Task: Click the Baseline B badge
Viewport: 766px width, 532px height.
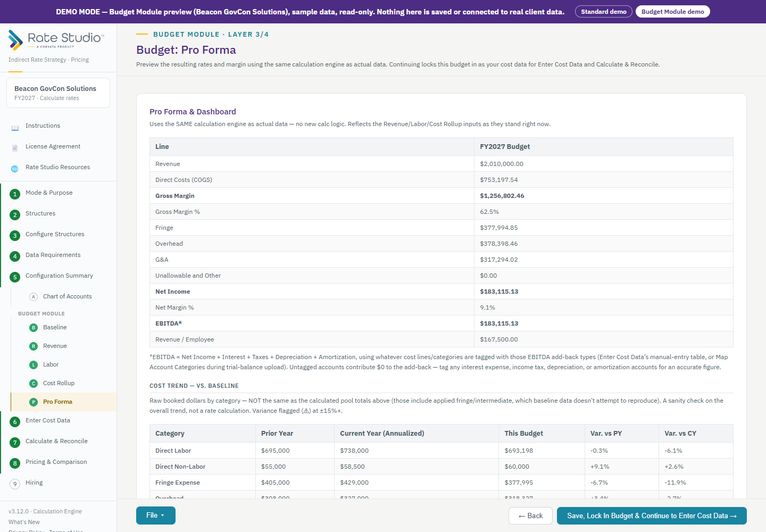Action: (x=34, y=328)
